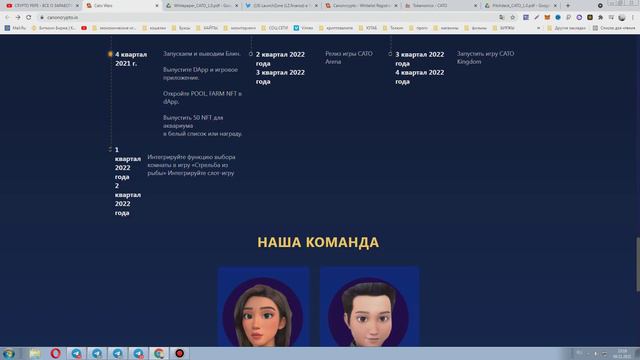Reload the current page

pos(29,18)
